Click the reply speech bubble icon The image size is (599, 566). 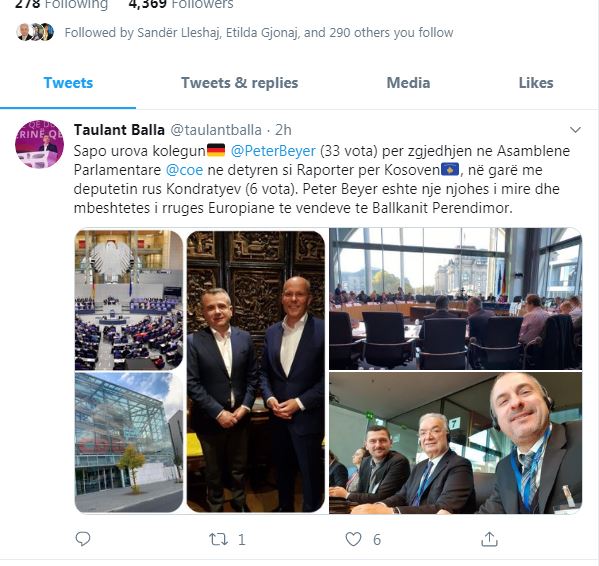pyautogui.click(x=83, y=539)
